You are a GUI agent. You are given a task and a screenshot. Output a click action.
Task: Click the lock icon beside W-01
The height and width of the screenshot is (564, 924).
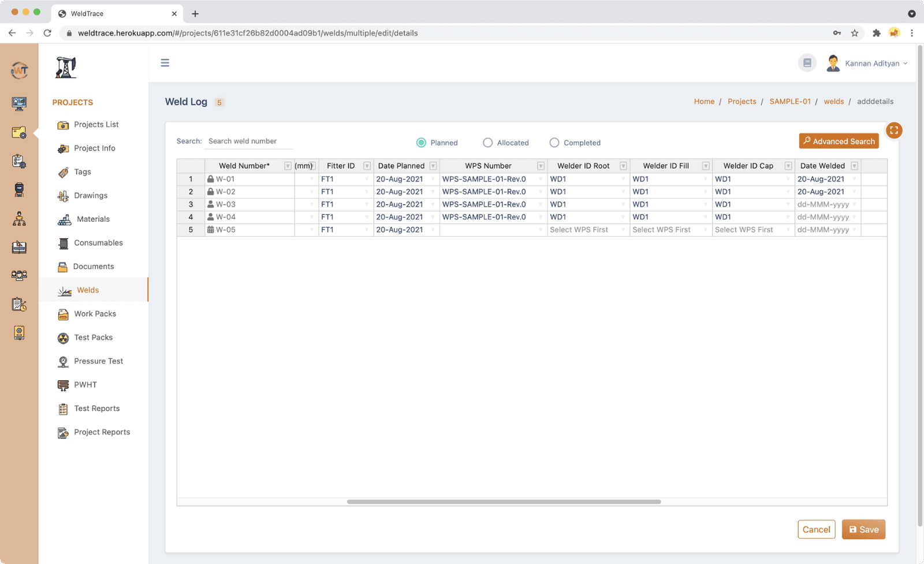click(211, 179)
